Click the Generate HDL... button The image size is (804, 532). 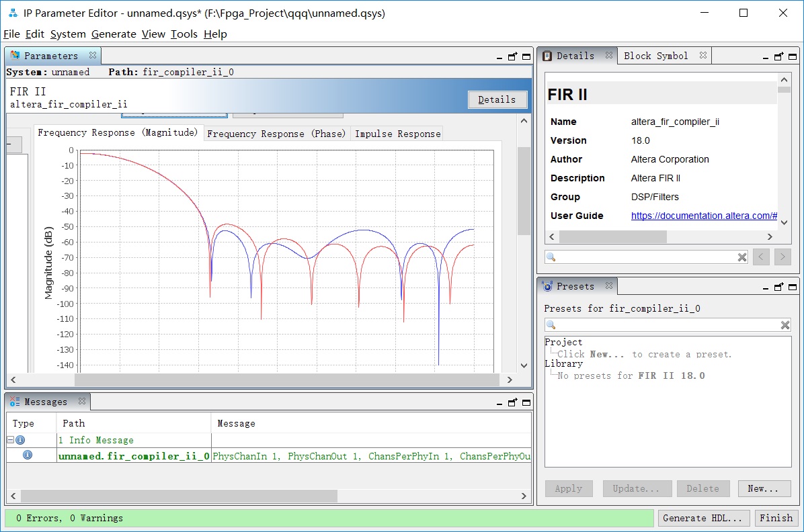(x=702, y=518)
